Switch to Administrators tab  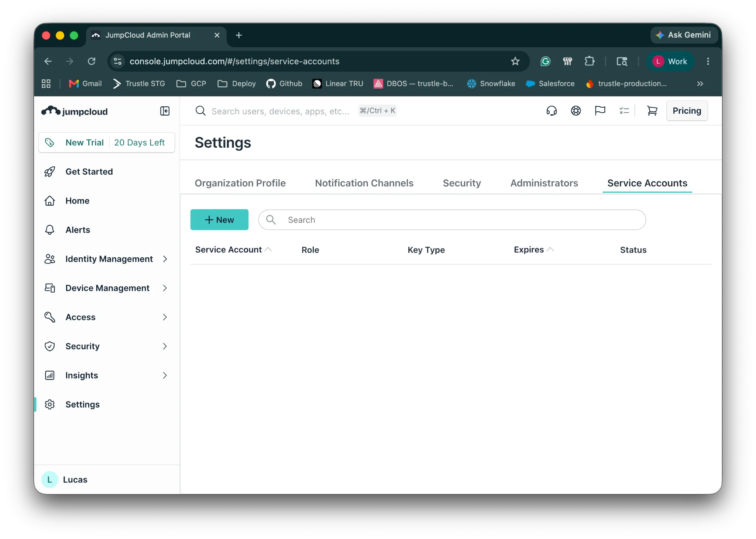(544, 183)
